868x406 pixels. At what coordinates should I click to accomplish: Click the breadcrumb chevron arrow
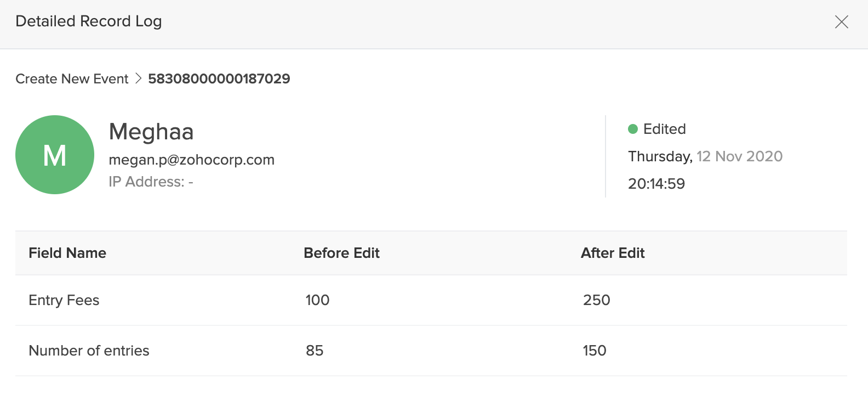pos(138,78)
